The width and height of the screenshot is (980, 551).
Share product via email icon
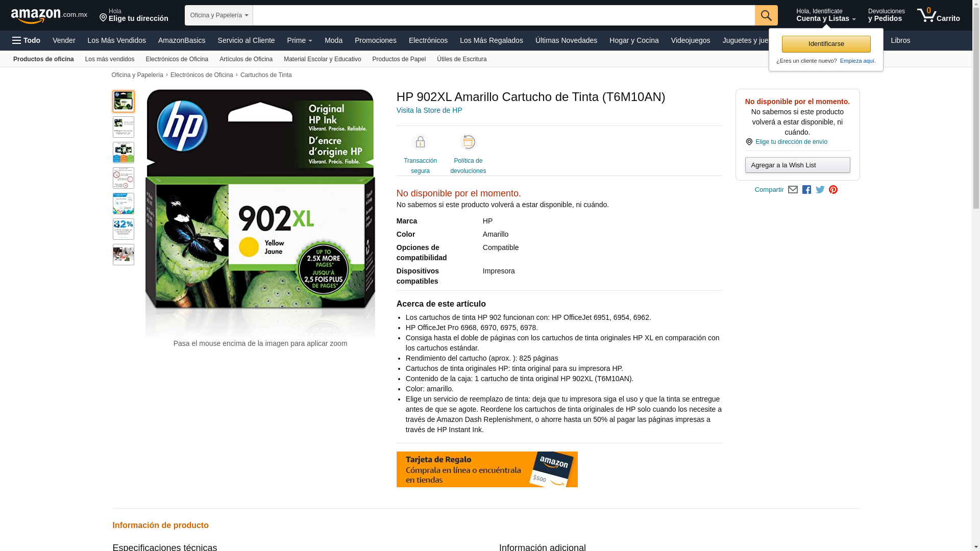(x=793, y=190)
